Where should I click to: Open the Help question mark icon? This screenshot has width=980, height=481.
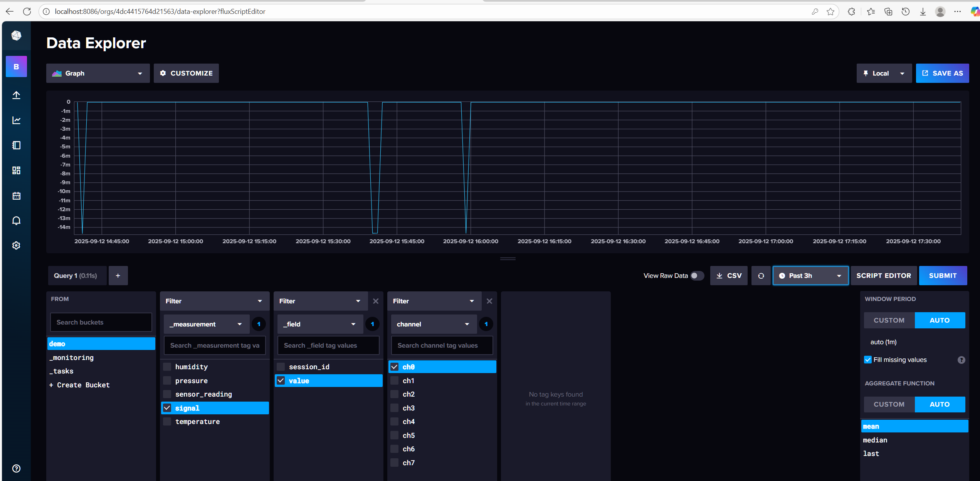click(x=16, y=468)
